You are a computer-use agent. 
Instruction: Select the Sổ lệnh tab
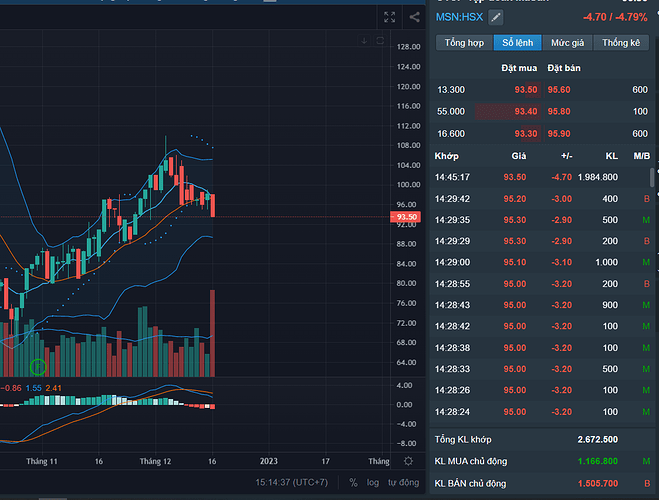(517, 43)
